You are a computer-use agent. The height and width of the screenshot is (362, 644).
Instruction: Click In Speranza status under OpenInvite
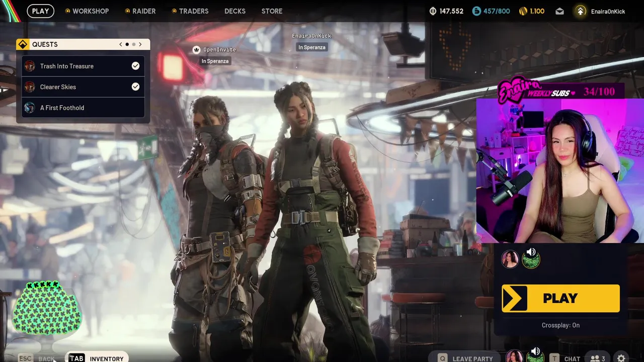pyautogui.click(x=215, y=61)
